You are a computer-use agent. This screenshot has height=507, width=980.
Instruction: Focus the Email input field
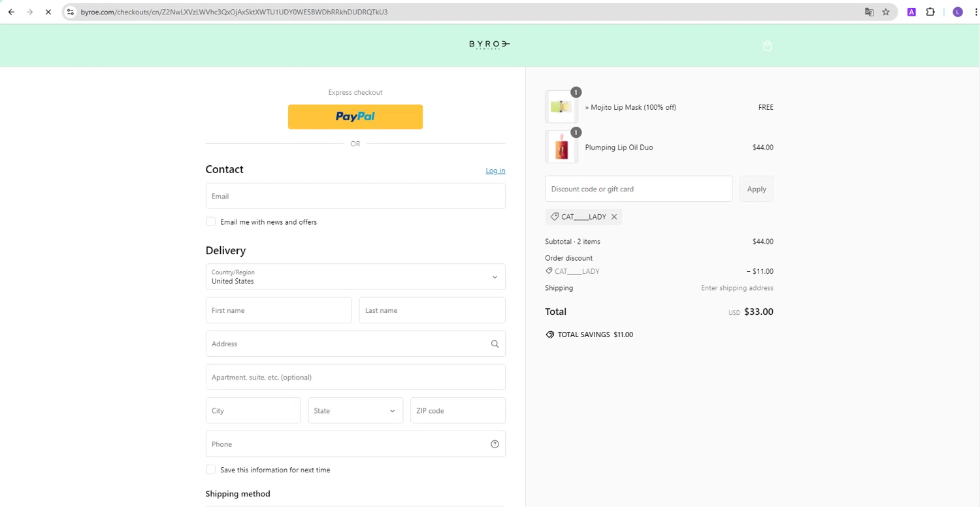tap(355, 196)
